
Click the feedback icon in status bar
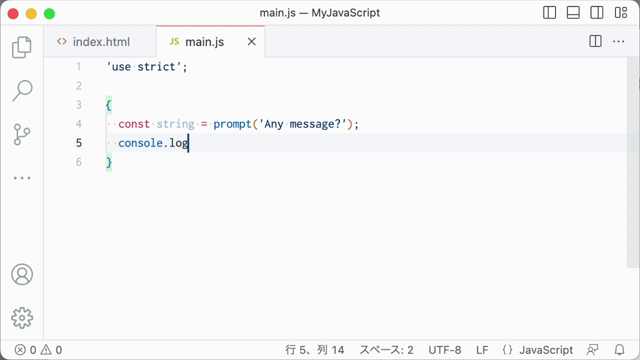point(592,350)
